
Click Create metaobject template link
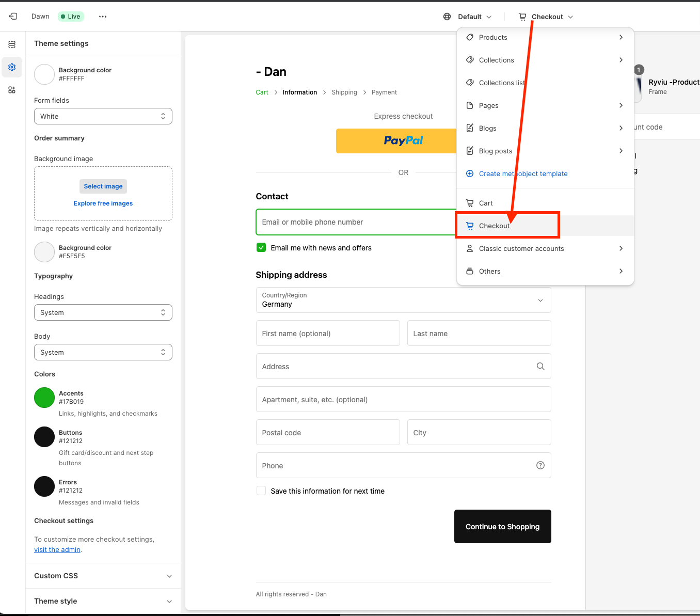point(523,173)
